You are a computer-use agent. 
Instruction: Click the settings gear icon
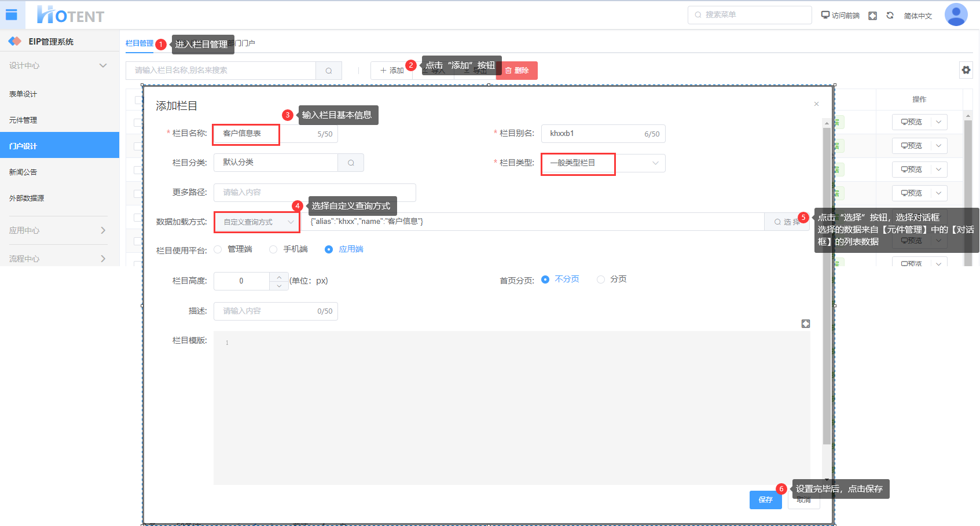(x=966, y=70)
